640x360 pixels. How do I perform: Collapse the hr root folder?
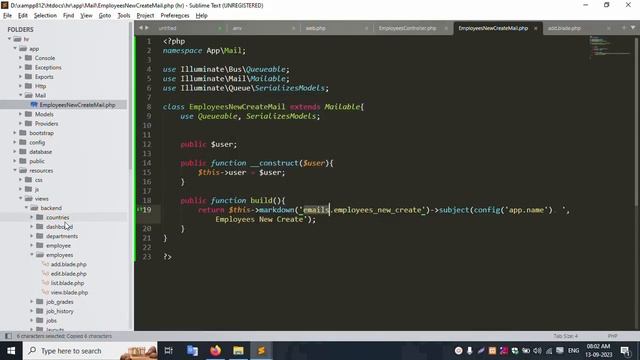point(9,39)
